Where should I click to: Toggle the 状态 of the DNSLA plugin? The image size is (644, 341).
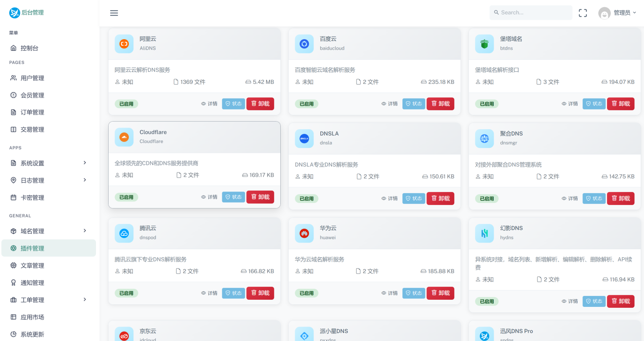point(413,198)
